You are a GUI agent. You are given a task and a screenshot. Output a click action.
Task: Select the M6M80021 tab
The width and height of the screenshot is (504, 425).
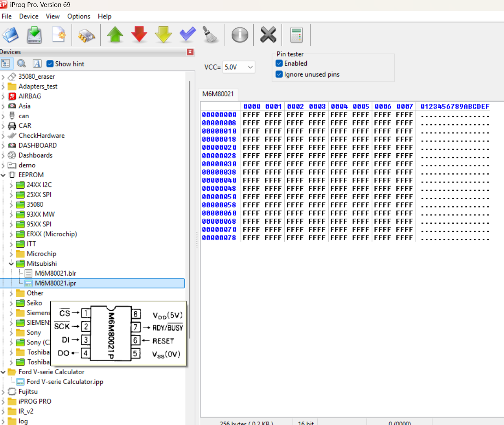[218, 95]
